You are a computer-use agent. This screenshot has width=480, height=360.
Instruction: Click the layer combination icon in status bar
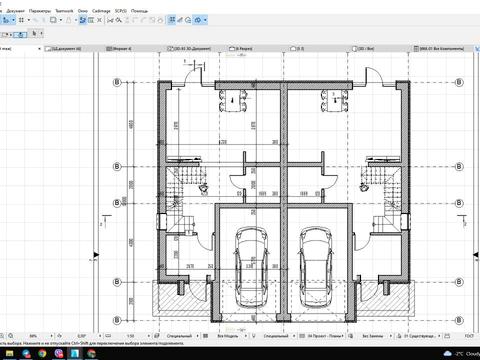pyautogui.click(x=157, y=336)
